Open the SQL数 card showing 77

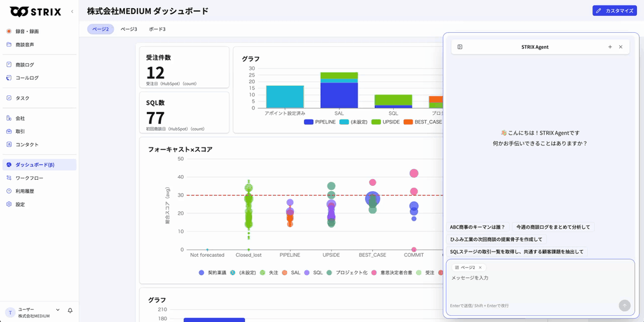point(184,113)
